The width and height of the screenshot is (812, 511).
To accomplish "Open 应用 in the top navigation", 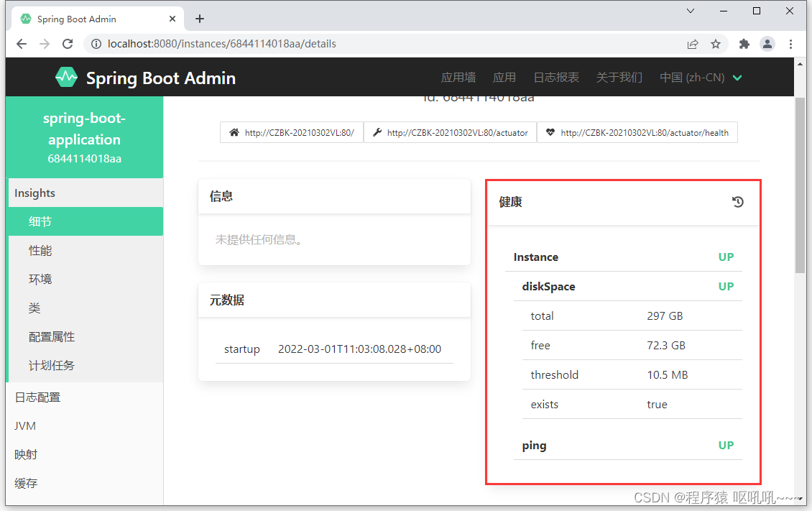I will pyautogui.click(x=504, y=78).
